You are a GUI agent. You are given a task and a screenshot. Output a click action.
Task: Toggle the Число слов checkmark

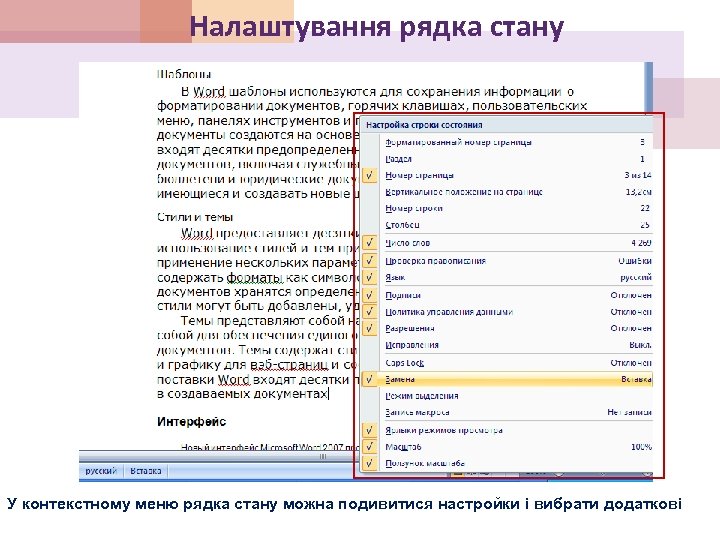click(x=507, y=243)
